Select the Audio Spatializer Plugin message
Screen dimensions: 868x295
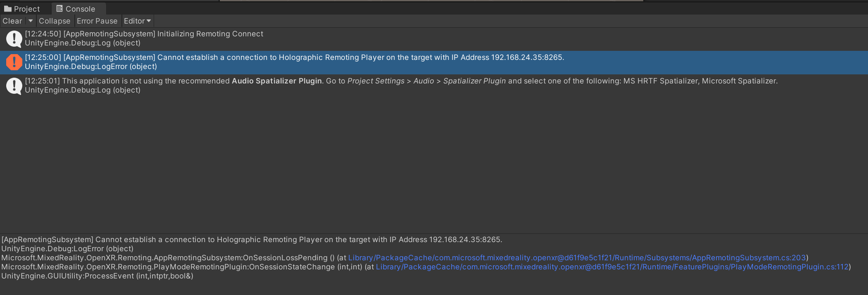[x=434, y=86]
